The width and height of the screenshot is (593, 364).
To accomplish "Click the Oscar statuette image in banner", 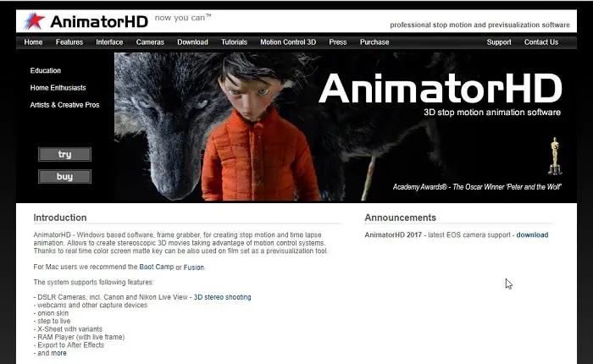I will [x=554, y=156].
